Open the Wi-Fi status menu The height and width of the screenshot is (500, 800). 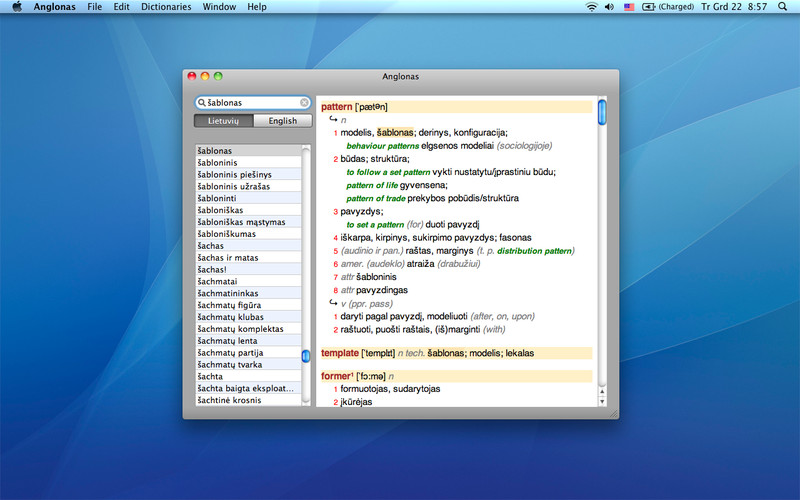[591, 7]
